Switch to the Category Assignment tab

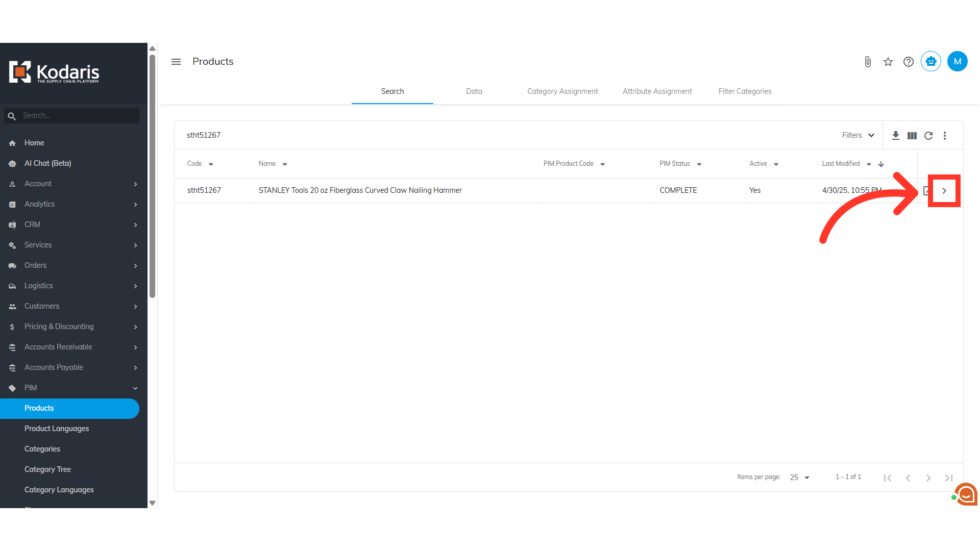click(x=562, y=91)
